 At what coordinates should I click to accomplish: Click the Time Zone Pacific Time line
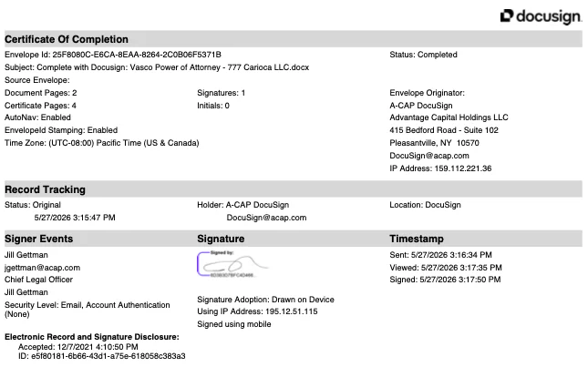tap(101, 143)
